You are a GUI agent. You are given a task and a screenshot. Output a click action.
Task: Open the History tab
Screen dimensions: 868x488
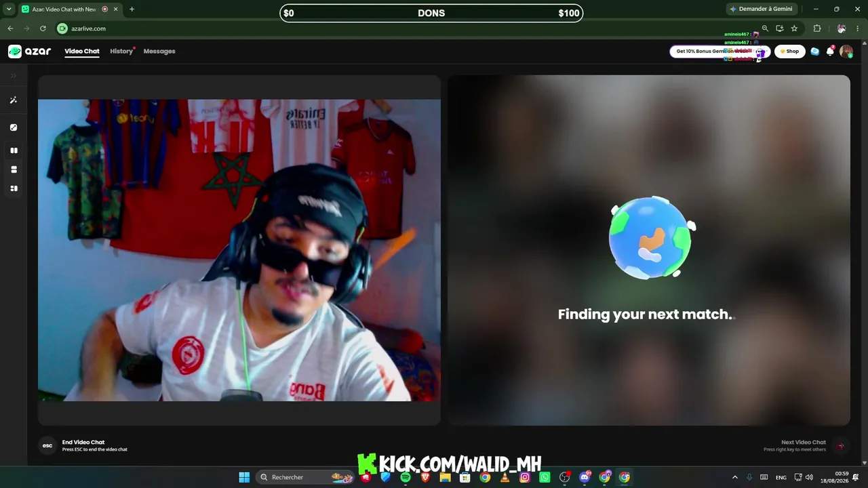121,52
